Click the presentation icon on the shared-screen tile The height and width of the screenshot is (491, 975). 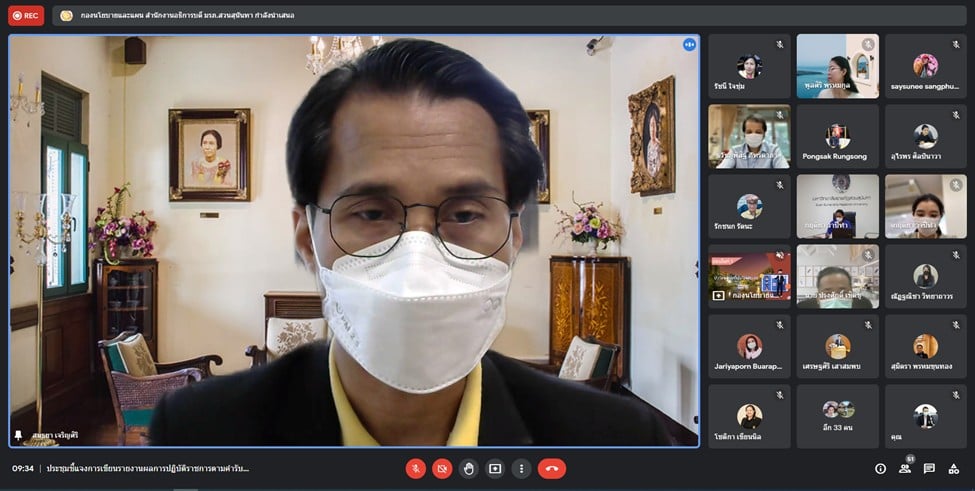[717, 295]
